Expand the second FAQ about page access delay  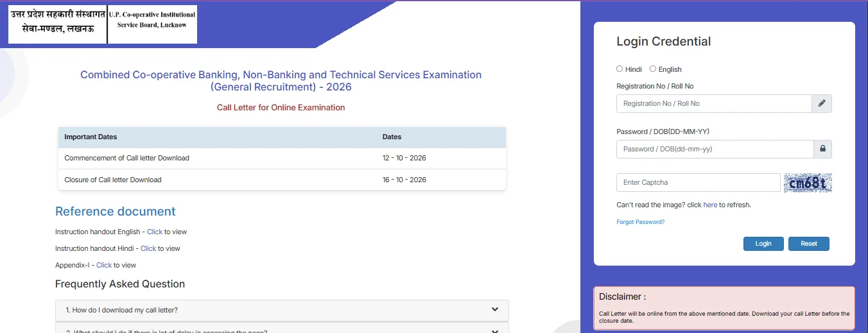click(x=495, y=331)
